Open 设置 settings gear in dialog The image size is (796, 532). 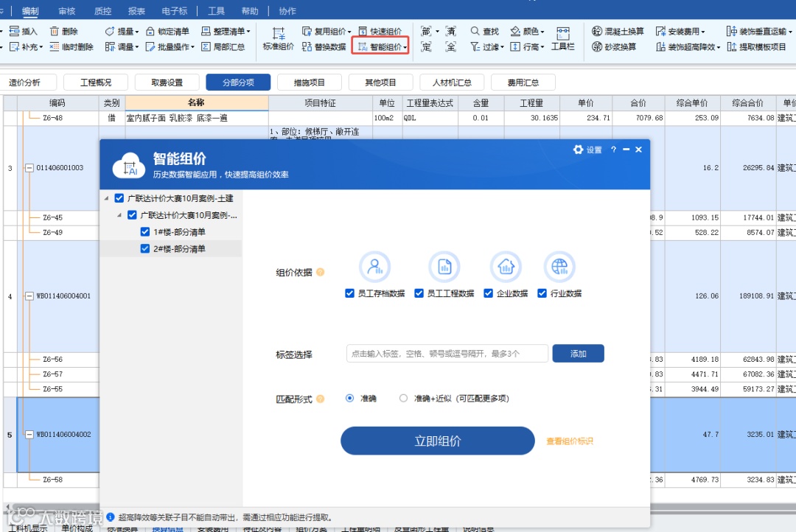tap(587, 150)
